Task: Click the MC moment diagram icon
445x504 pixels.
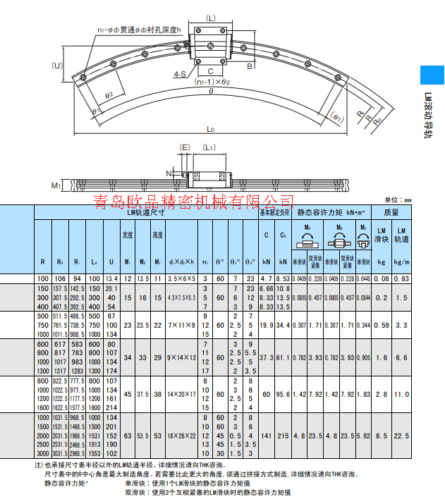Action: pyautogui.click(x=363, y=241)
